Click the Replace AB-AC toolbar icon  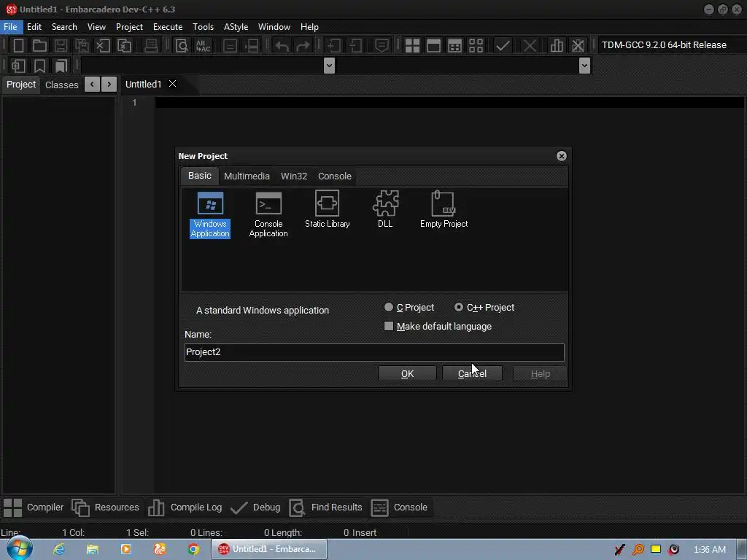[203, 46]
